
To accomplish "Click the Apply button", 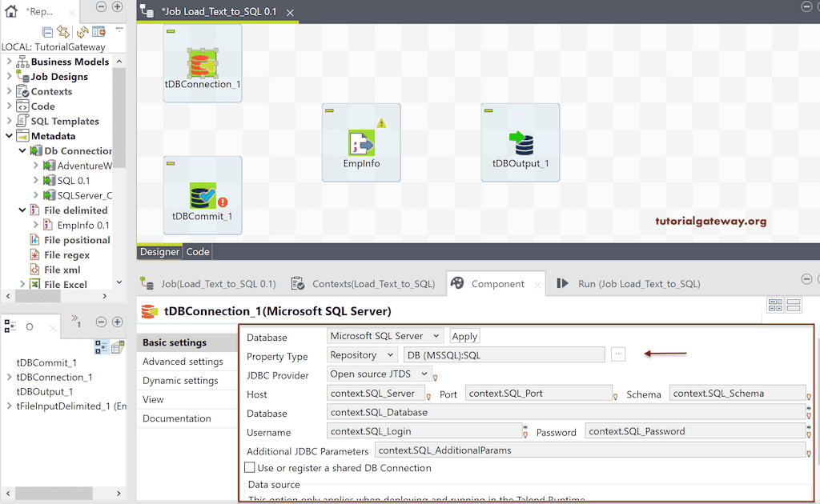I will click(464, 336).
